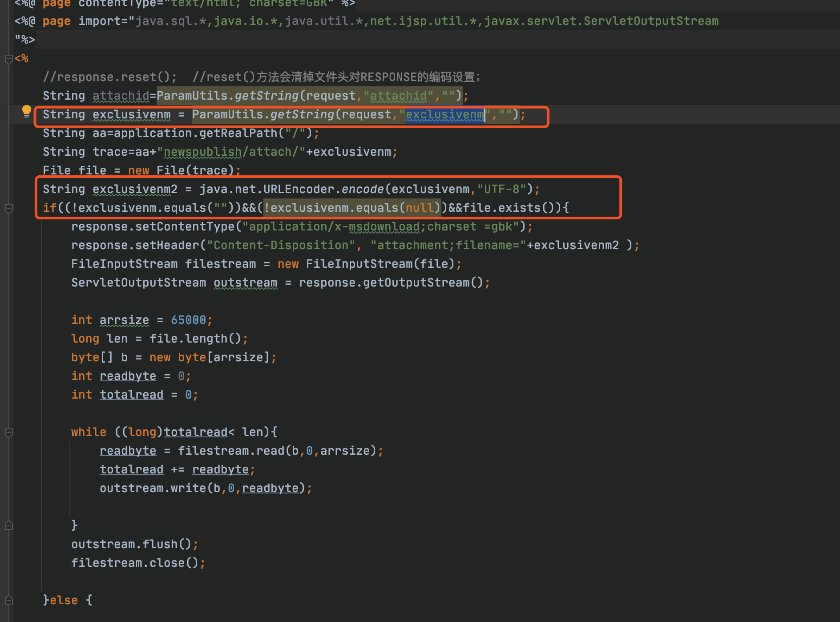Click the totalread variable in the while loop
Screen dimensions: 840x622
pos(195,432)
